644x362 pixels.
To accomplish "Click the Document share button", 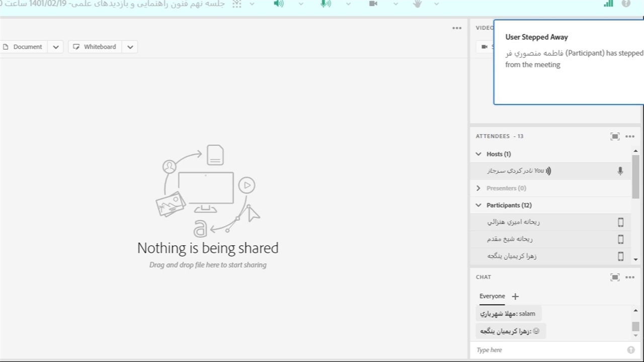I will click(23, 47).
